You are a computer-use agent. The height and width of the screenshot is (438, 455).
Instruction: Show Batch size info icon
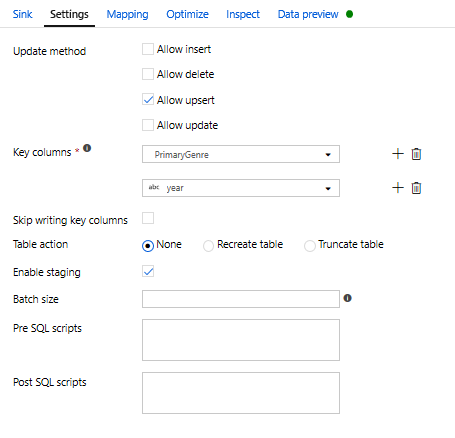347,298
